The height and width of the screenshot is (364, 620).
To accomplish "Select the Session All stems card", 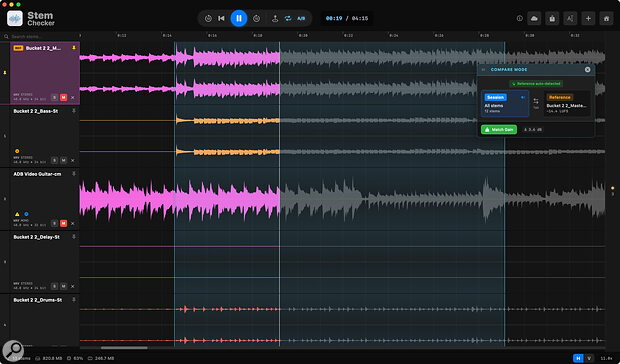I will tap(505, 104).
